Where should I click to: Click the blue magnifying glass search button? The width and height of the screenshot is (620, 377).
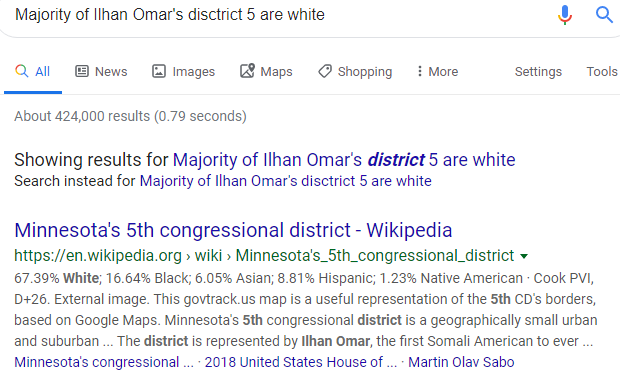[604, 15]
